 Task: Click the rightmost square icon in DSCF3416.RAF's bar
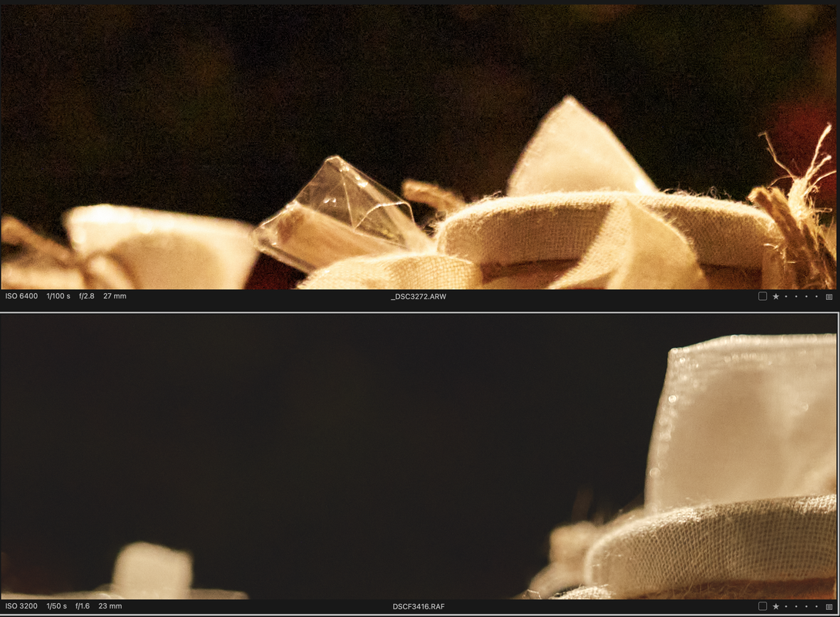(x=829, y=607)
